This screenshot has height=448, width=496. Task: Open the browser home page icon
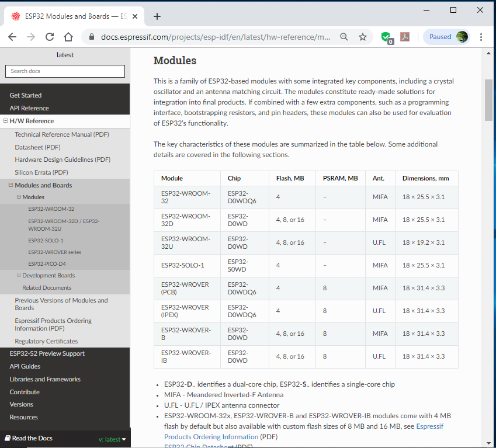(x=68, y=37)
